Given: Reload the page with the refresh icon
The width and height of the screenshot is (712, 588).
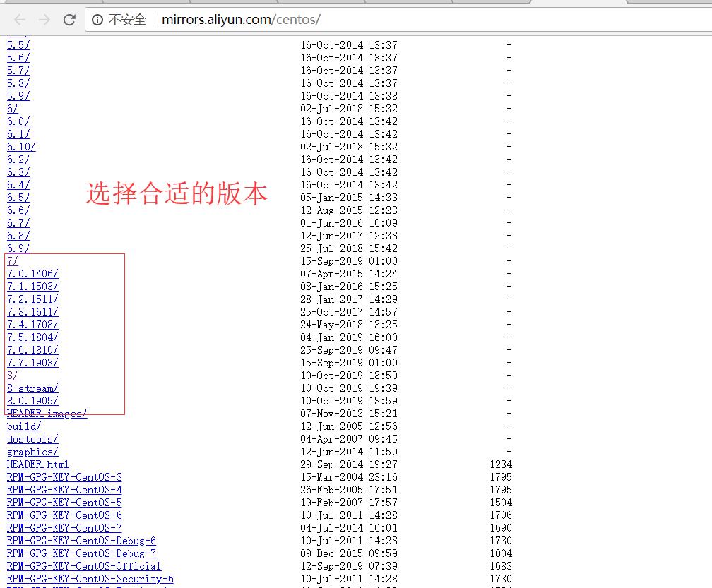Looking at the screenshot, I should click(69, 20).
